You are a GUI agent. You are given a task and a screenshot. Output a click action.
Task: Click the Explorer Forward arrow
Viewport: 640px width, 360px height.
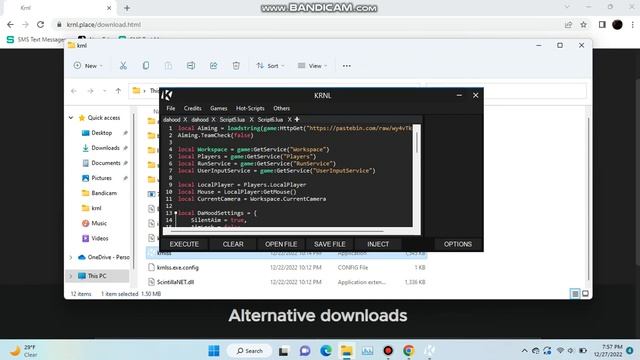(90, 91)
